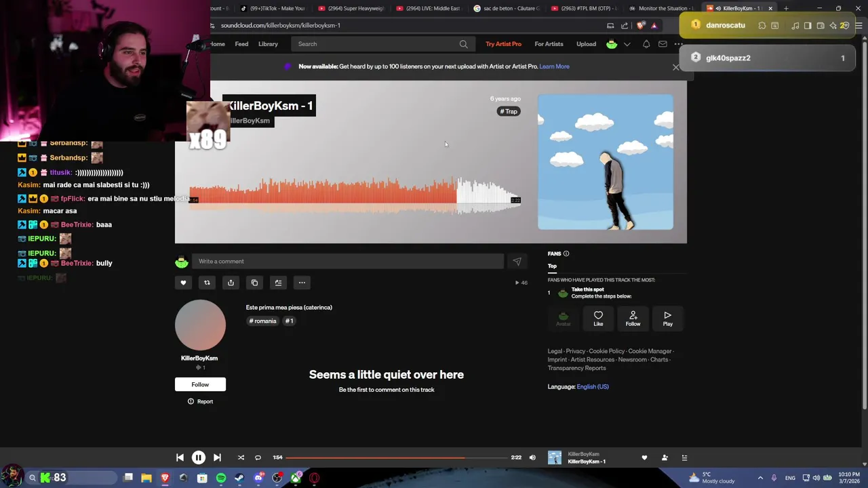The height and width of the screenshot is (488, 868).
Task: Click the Like step in fans panel
Action: [x=598, y=319]
